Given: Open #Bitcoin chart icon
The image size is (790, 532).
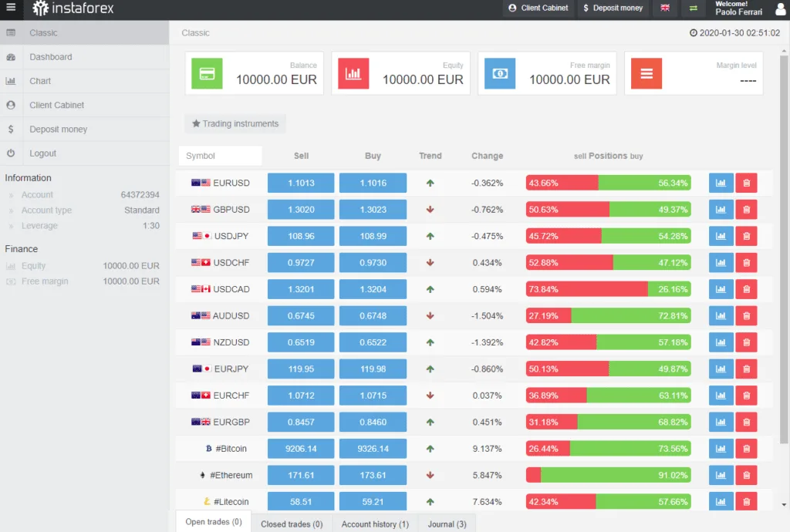Looking at the screenshot, I should click(721, 449).
